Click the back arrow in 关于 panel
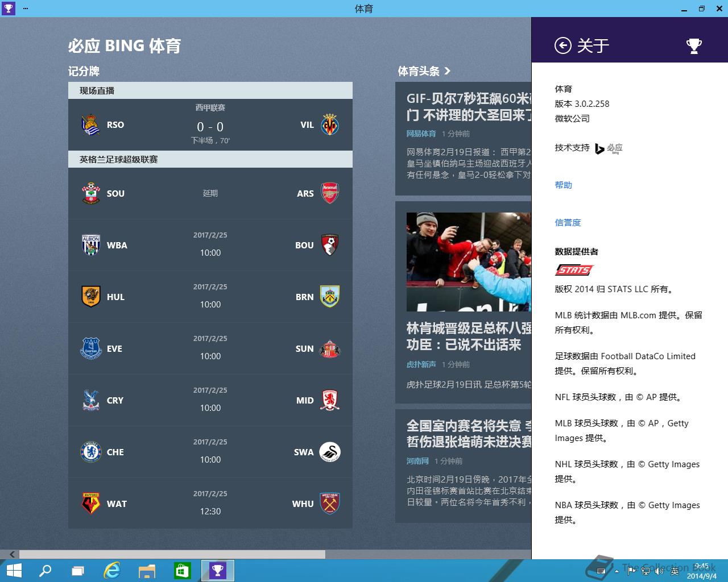Screen dimensions: 728x582 click(x=562, y=45)
